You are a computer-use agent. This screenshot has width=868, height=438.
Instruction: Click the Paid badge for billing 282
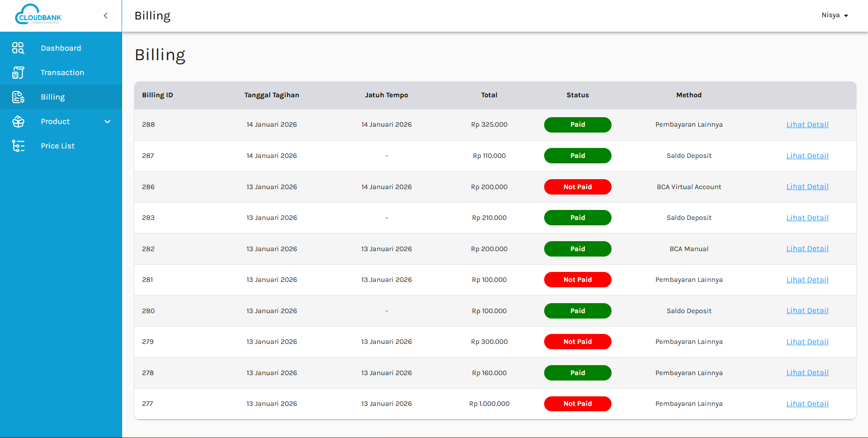coord(577,249)
